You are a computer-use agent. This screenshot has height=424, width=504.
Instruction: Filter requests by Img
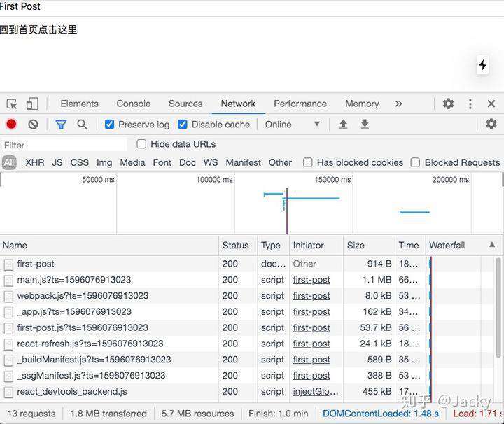click(x=104, y=163)
